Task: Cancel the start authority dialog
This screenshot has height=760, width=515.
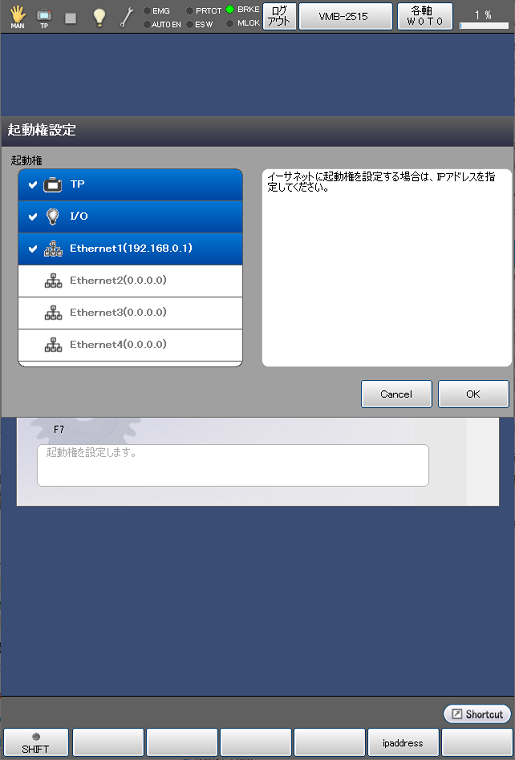Action: tap(396, 394)
